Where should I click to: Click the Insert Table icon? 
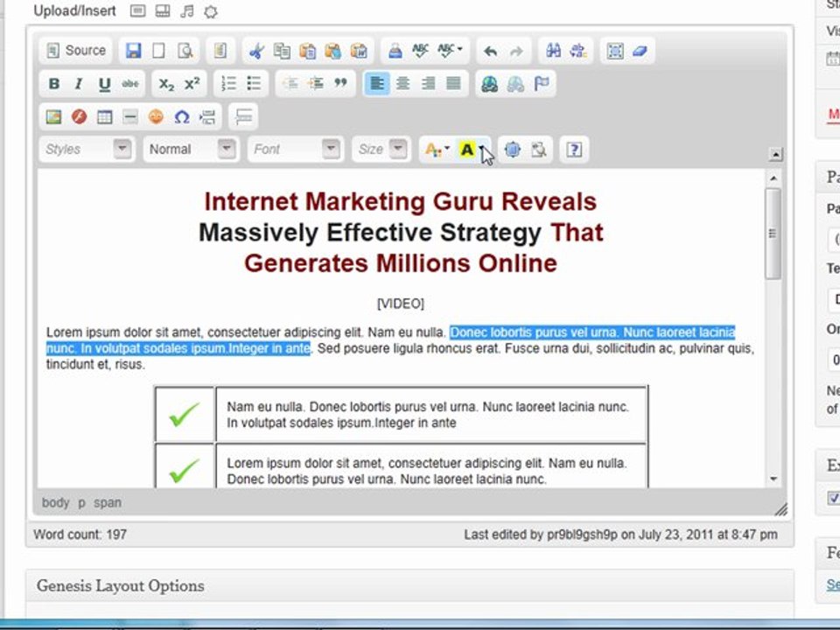click(104, 116)
